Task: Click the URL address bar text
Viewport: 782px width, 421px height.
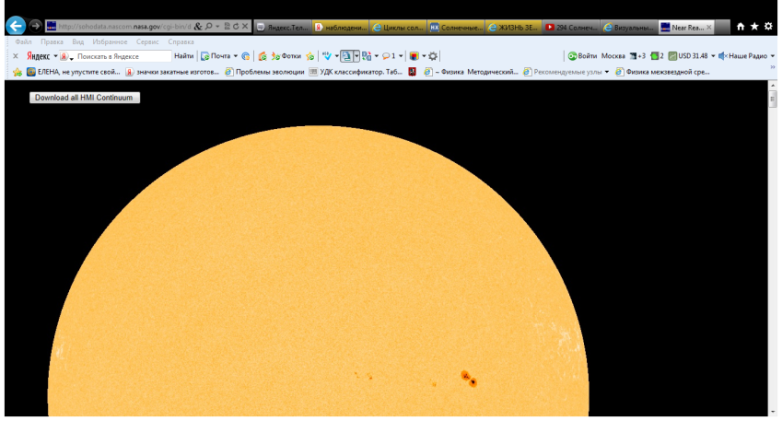Action: (125, 26)
